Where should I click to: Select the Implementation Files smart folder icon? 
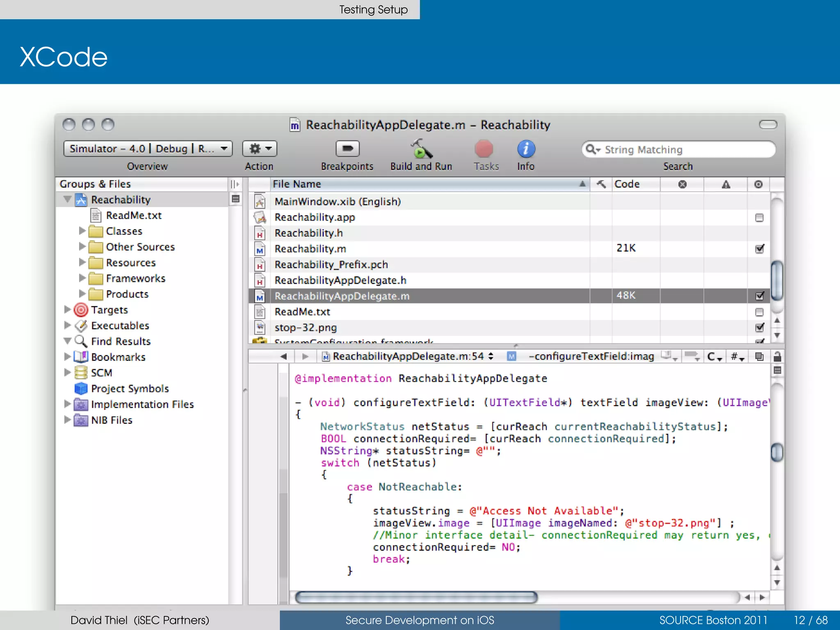click(x=81, y=404)
